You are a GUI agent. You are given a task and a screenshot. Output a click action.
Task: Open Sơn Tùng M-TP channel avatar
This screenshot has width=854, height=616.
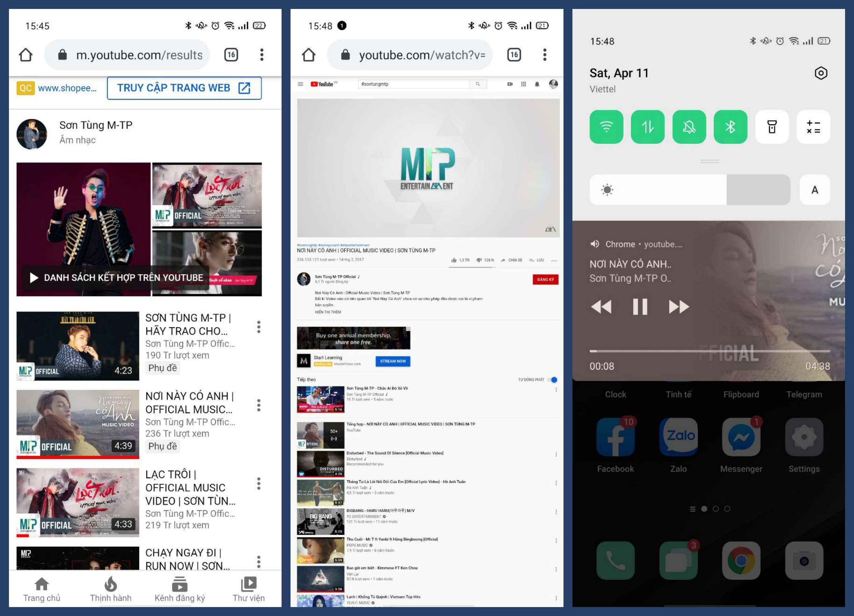point(32,134)
